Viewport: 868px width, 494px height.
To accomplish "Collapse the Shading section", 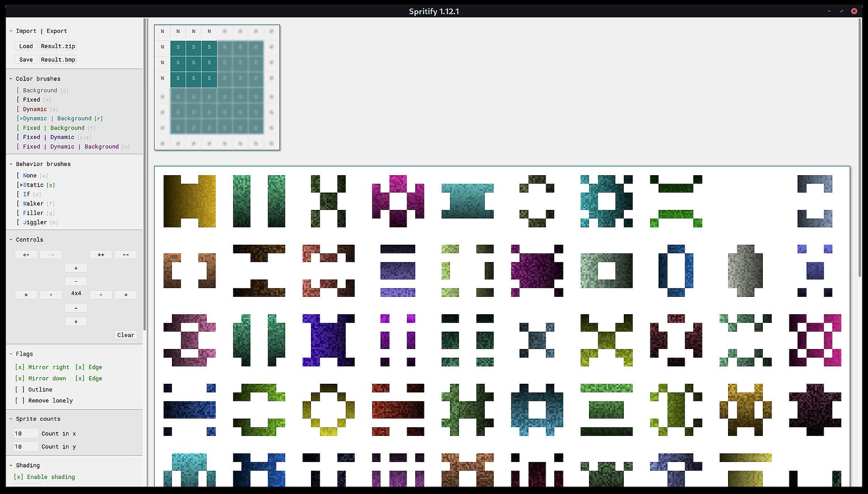I will (x=25, y=466).
